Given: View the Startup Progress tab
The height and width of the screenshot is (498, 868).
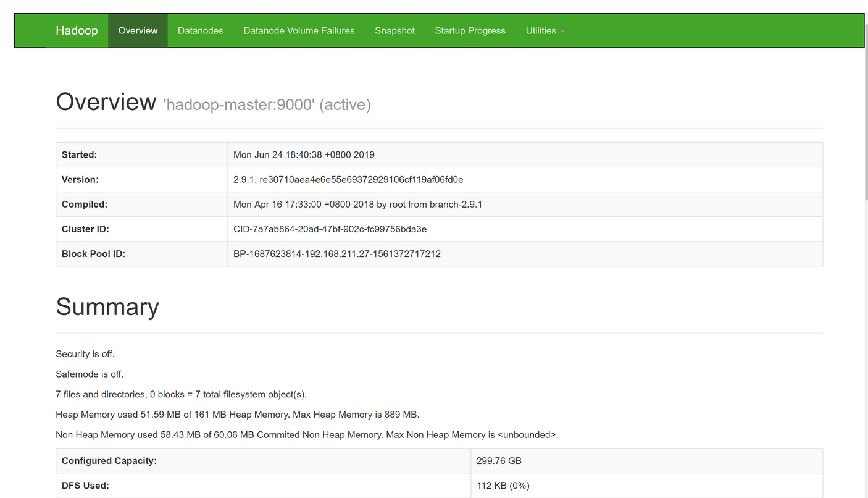Looking at the screenshot, I should coord(470,30).
